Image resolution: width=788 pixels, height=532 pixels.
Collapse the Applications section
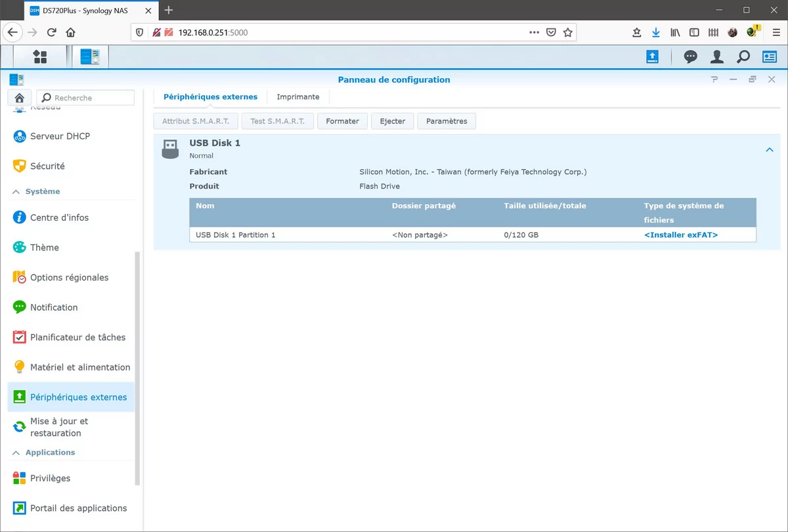point(16,453)
